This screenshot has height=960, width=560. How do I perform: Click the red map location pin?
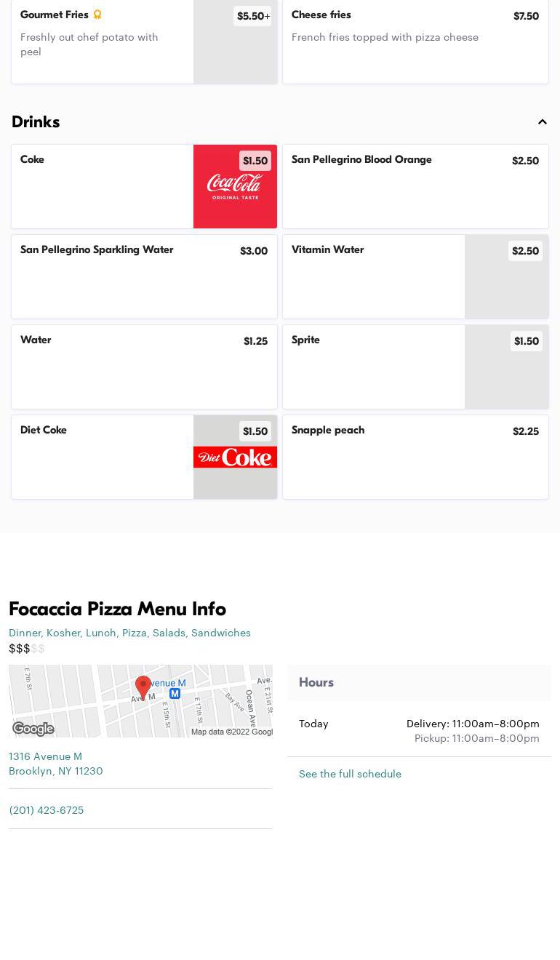pos(143,687)
